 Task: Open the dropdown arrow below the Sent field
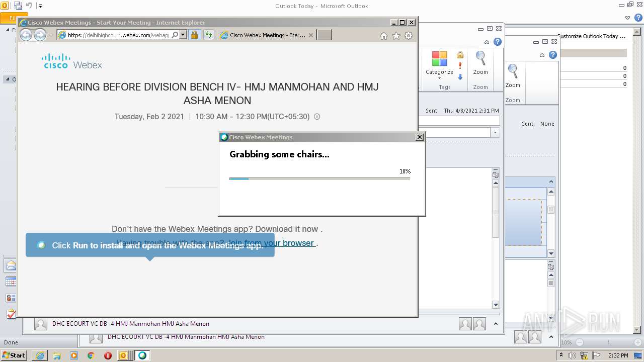coord(495,132)
